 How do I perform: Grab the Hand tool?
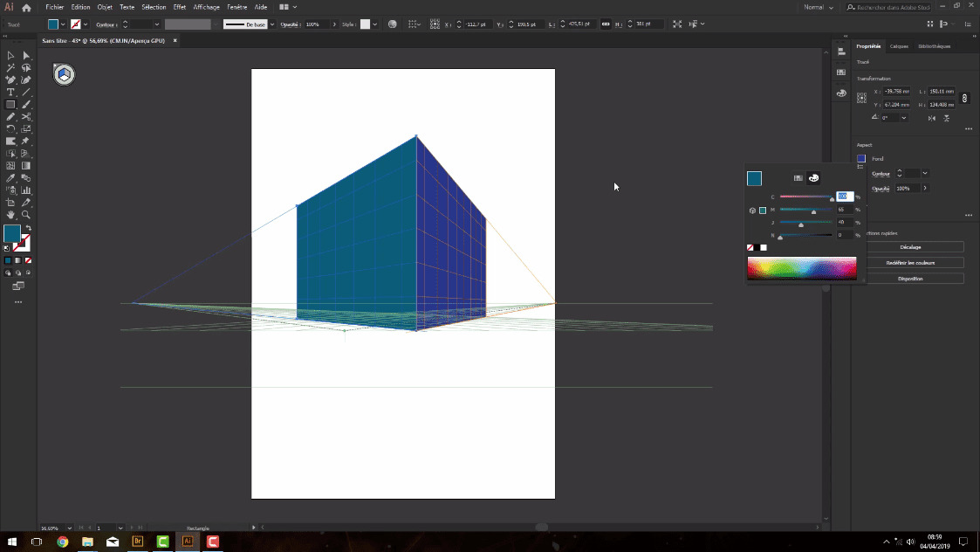coord(10,214)
